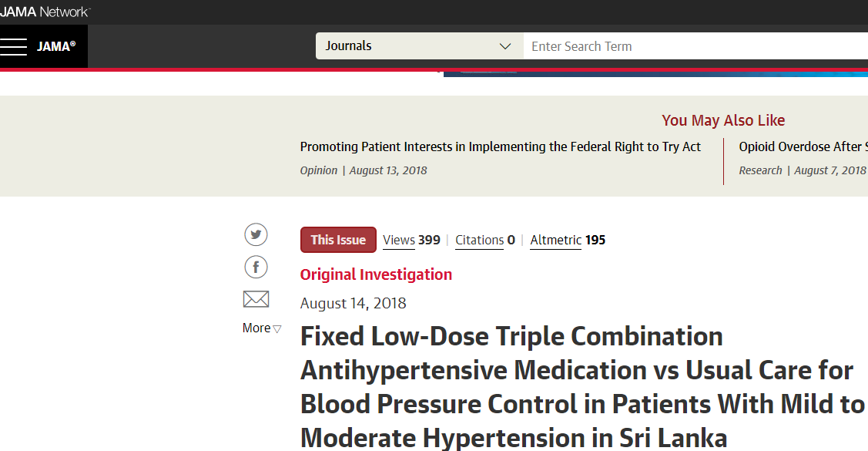The width and height of the screenshot is (868, 451).
Task: Focus the Enter Search Term field
Action: [695, 46]
